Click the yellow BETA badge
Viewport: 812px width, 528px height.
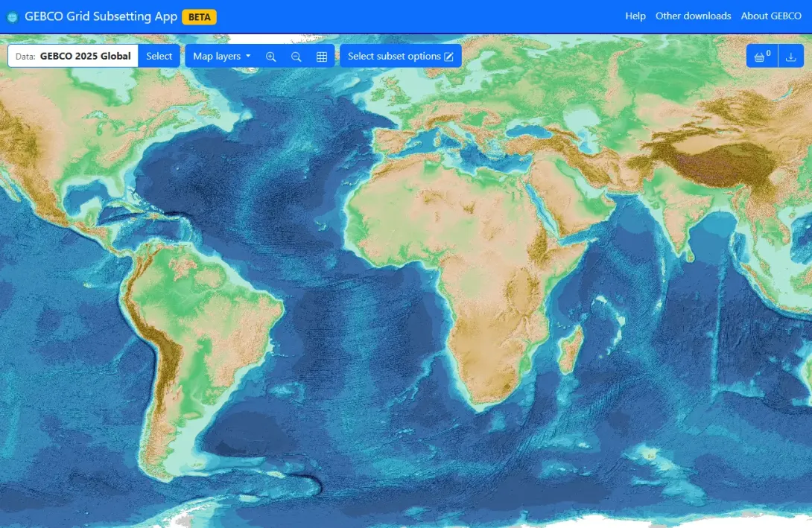tap(200, 16)
